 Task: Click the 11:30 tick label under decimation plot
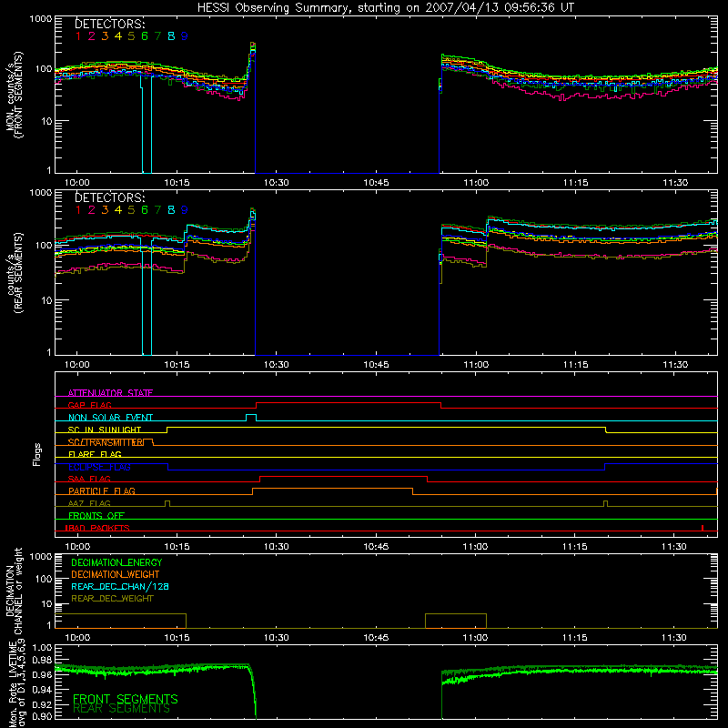(674, 638)
